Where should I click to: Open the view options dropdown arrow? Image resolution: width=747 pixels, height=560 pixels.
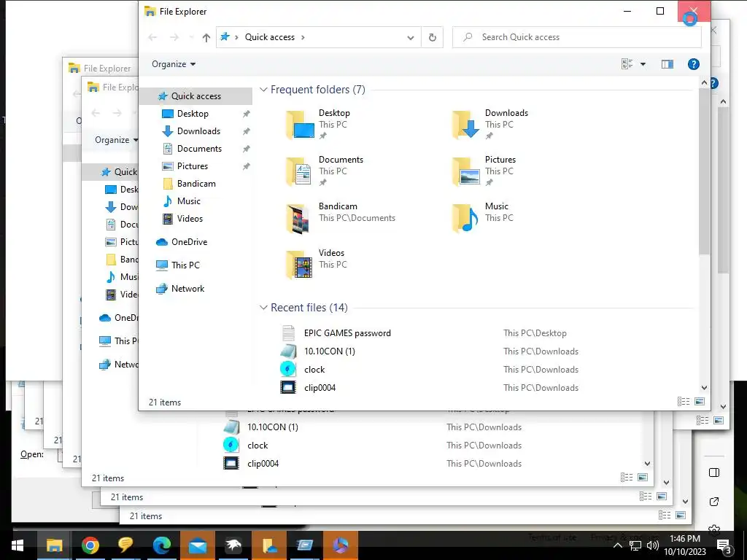click(x=643, y=64)
